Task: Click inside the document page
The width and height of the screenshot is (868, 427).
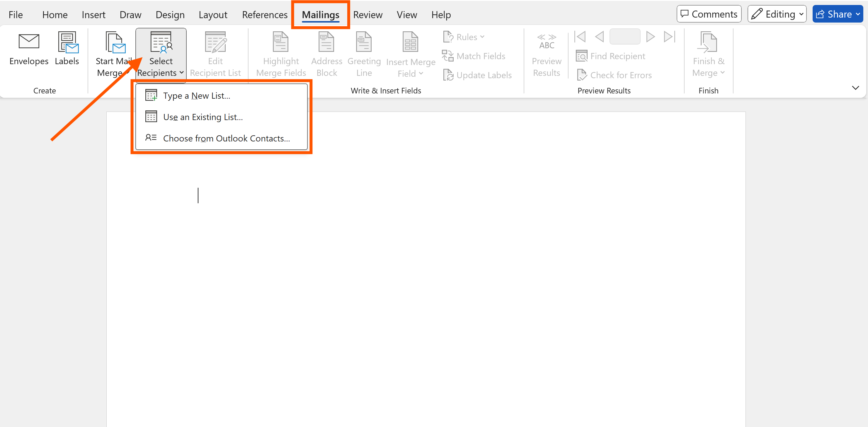Action: coord(426,269)
